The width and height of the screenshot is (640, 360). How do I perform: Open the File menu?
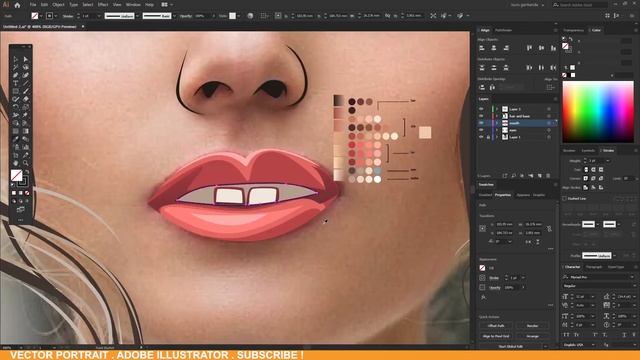point(33,5)
